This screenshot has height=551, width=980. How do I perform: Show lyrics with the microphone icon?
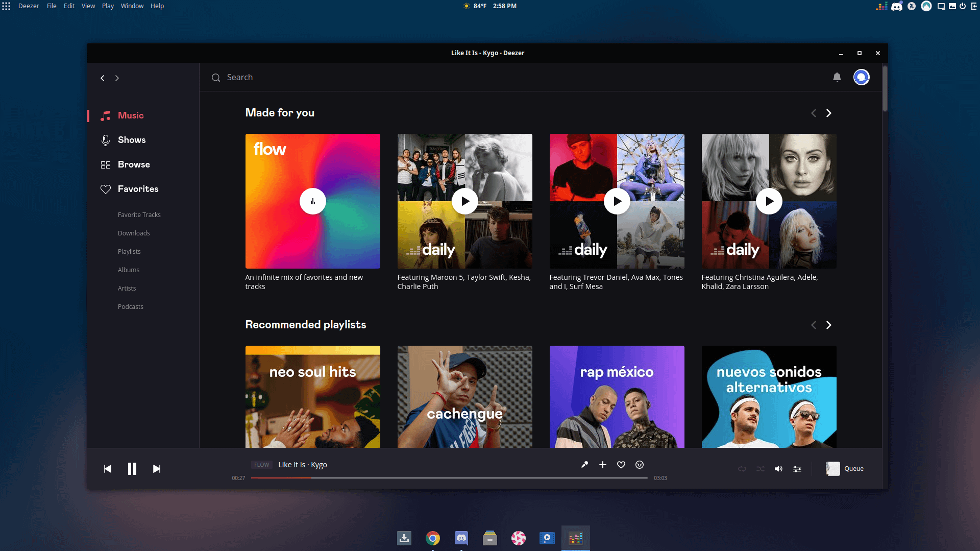(584, 465)
